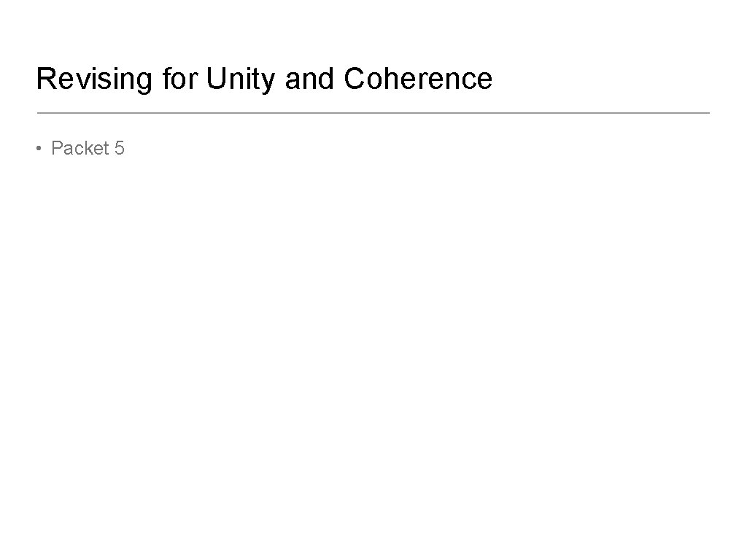747x560 pixels.
Task: Click the number "5" after Packet
Action: [120, 149]
